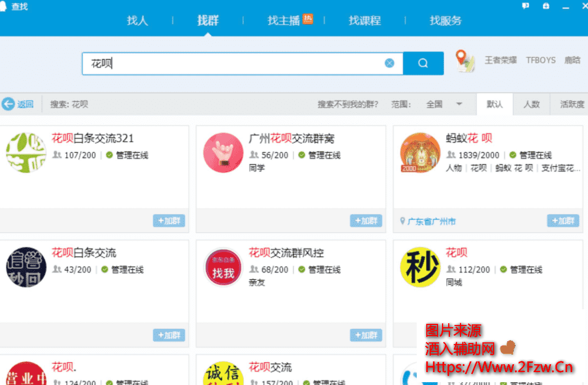Open the 找课程 tab
The width and height of the screenshot is (588, 385).
click(x=364, y=20)
